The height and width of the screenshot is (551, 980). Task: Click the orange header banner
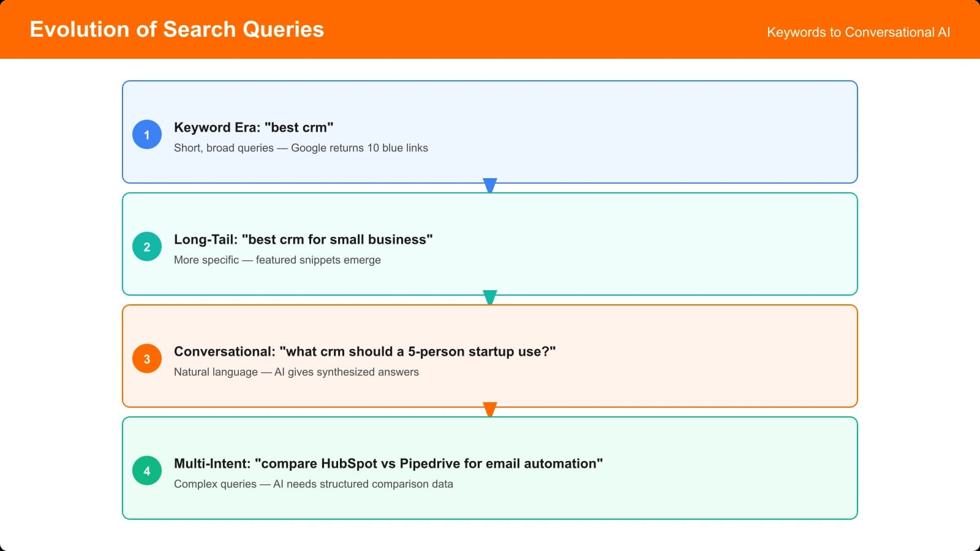coord(490,29)
